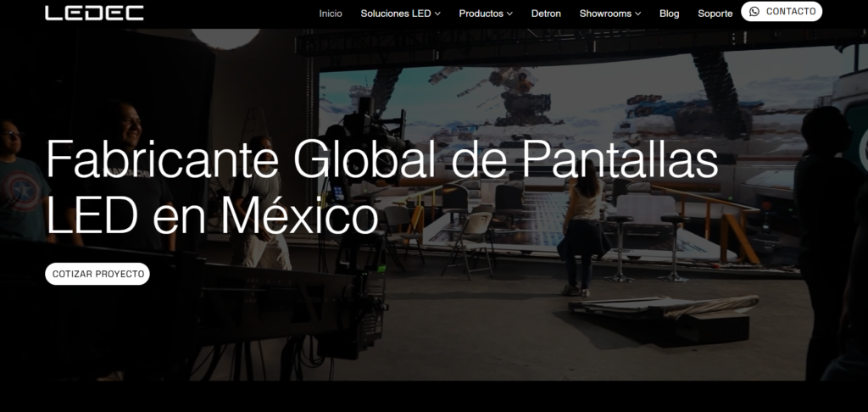The height and width of the screenshot is (412, 868).
Task: Click the WhatsApp icon in CONTACTO button
Action: coord(754,12)
